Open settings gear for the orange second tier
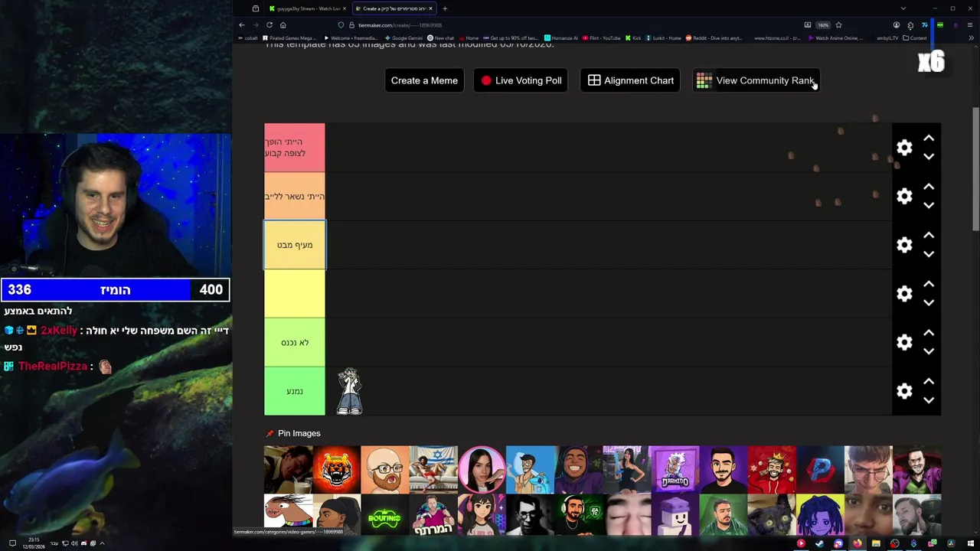This screenshot has height=551, width=980. pos(904,197)
